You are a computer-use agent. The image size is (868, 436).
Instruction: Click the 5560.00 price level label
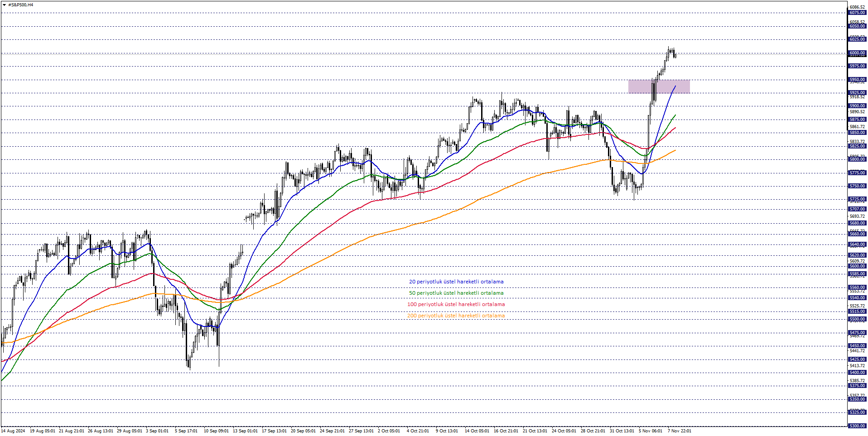coord(857,287)
